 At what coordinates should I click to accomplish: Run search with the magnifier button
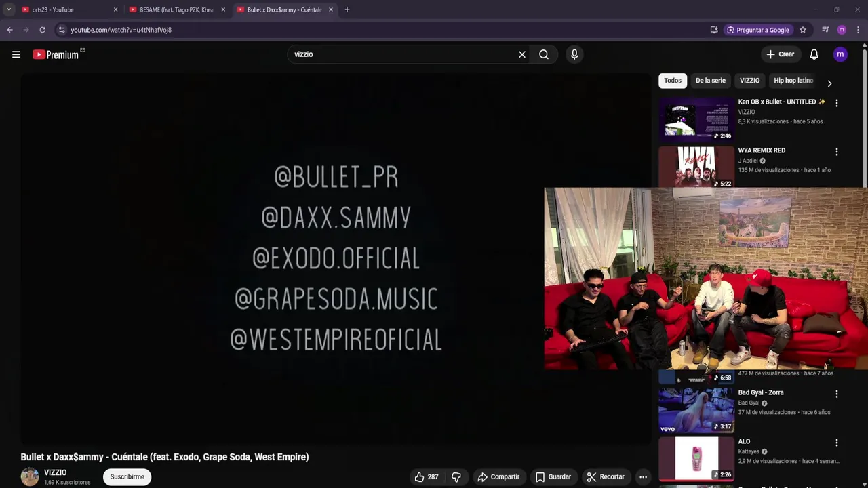(544, 54)
